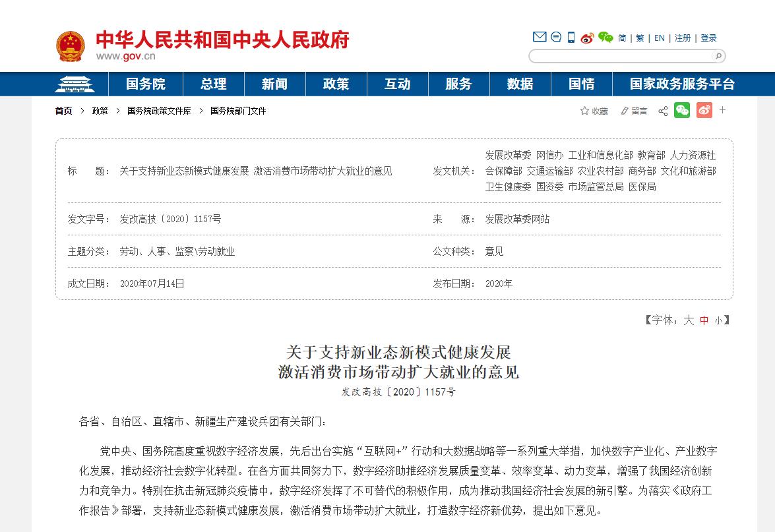The height and width of the screenshot is (532, 775).
Task: Switch language to EN
Action: pos(658,38)
